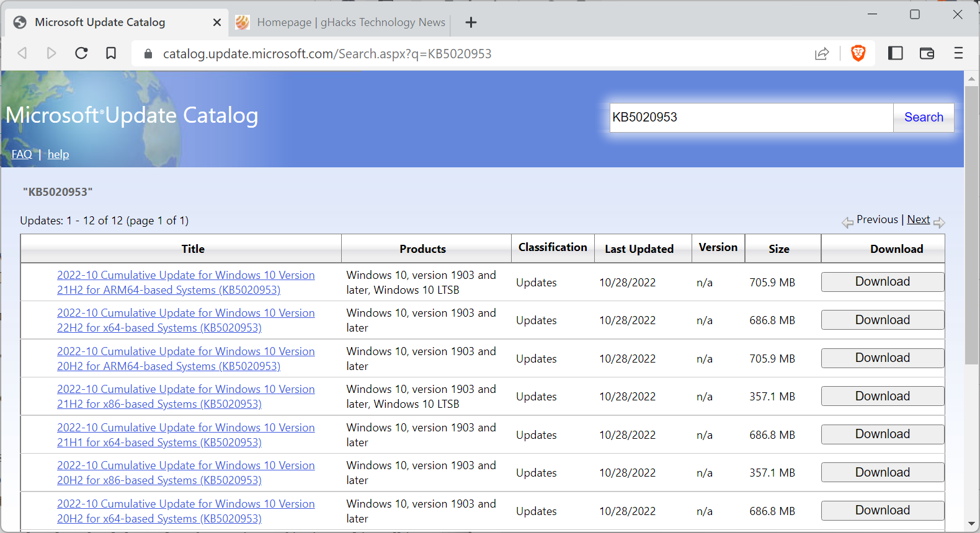Open Brave Shields lion icon
Image resolution: width=980 pixels, height=533 pixels.
858,53
